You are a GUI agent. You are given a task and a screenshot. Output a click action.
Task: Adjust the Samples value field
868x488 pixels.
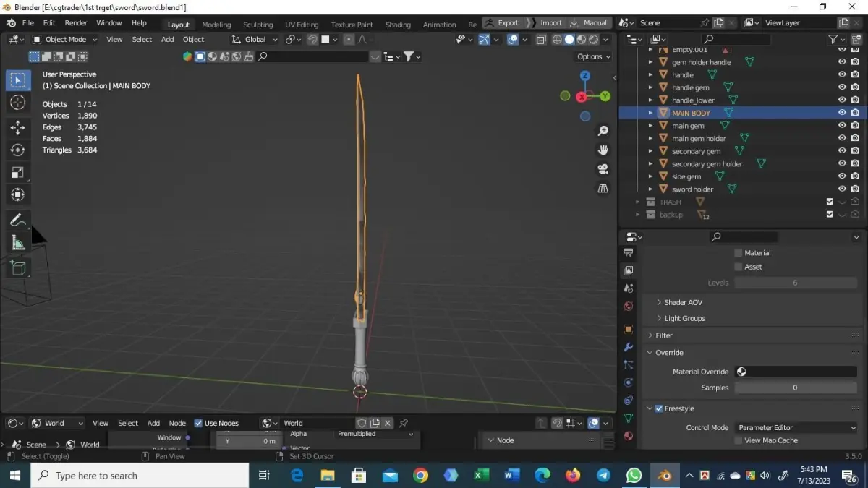796,388
